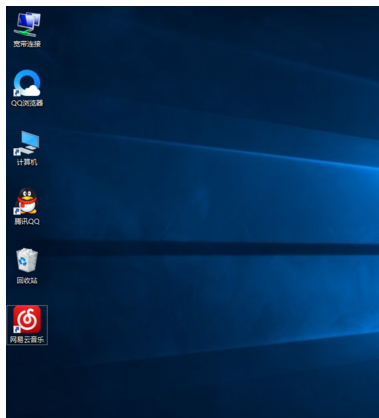Click the blue recycle arrows on 回收站
The height and width of the screenshot is (418, 379).
23,262
